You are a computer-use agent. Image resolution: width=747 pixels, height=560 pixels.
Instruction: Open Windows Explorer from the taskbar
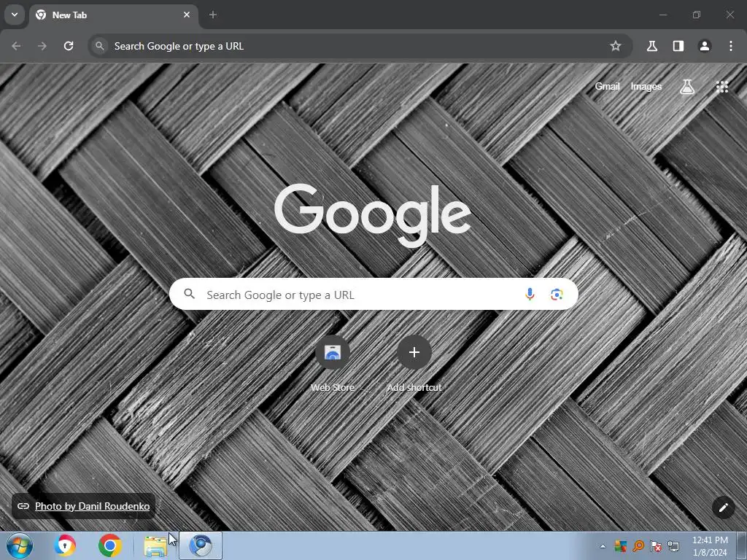(155, 545)
